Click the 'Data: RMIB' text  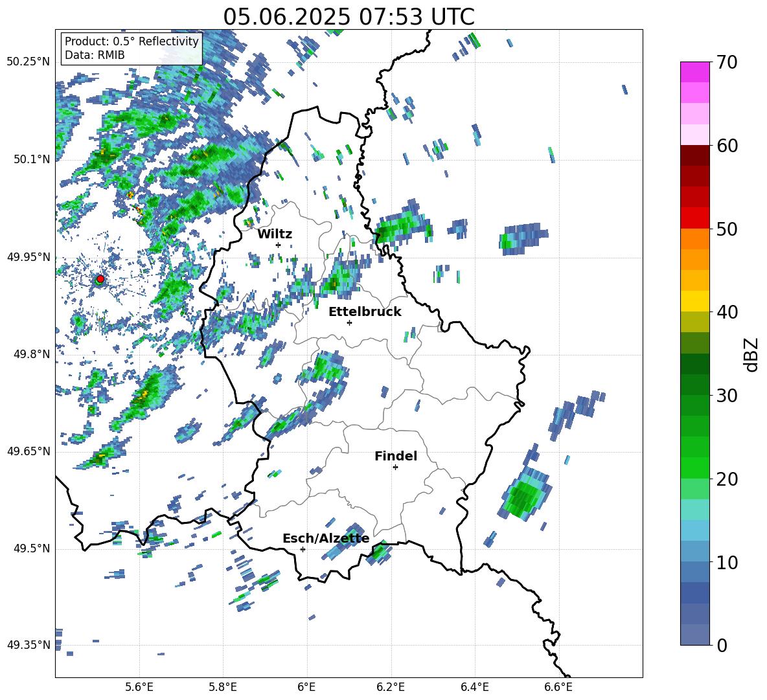click(95, 55)
